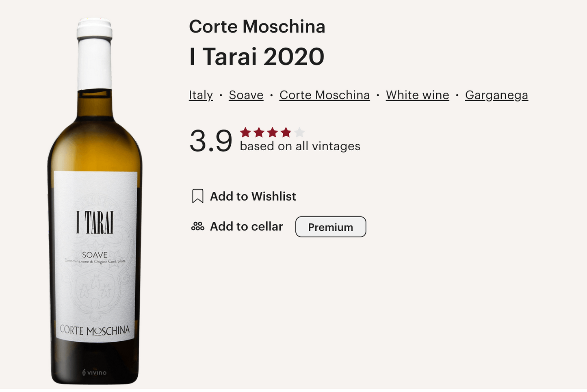Open the Italy country link

point(201,95)
